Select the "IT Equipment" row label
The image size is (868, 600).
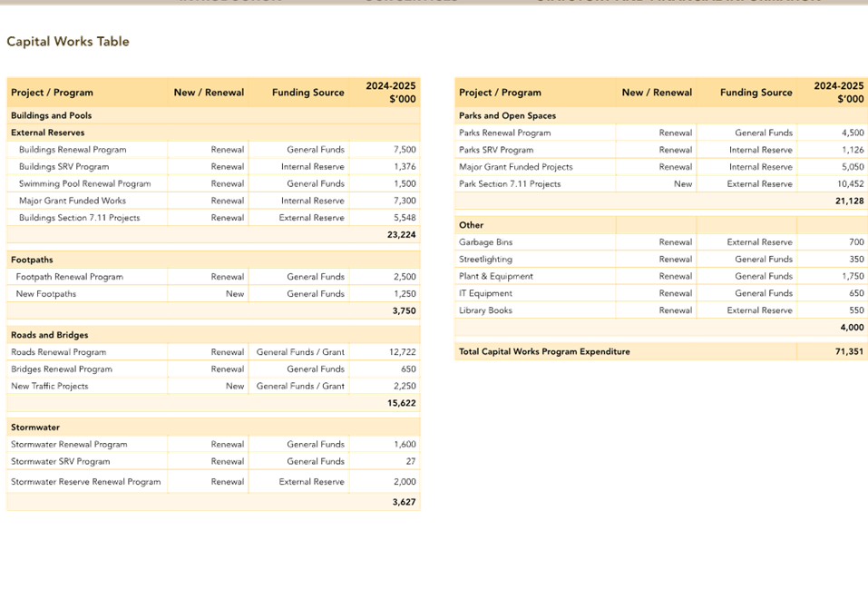click(x=485, y=293)
